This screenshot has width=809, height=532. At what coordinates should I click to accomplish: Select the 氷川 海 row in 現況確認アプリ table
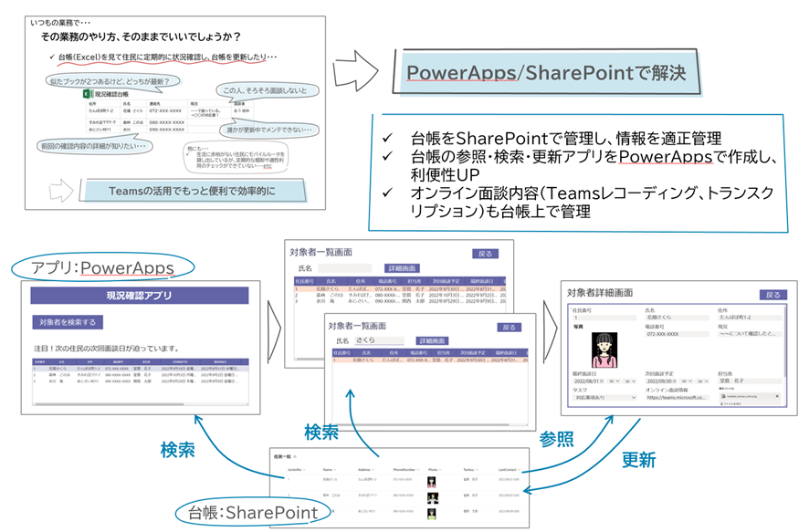coord(141,381)
